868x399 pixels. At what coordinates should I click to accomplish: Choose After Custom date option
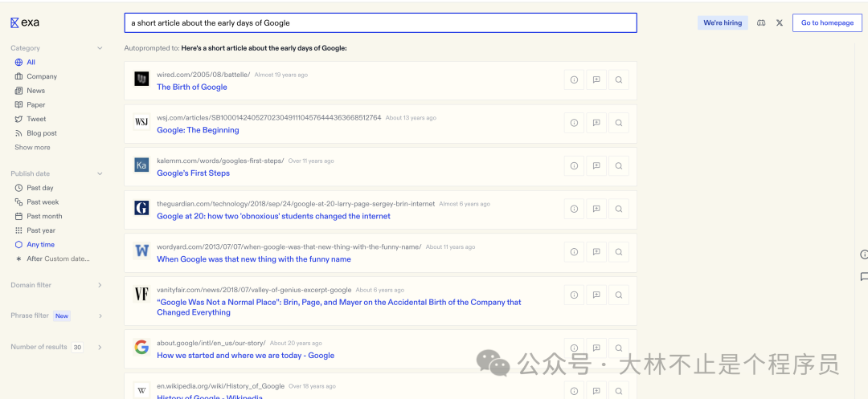point(52,259)
